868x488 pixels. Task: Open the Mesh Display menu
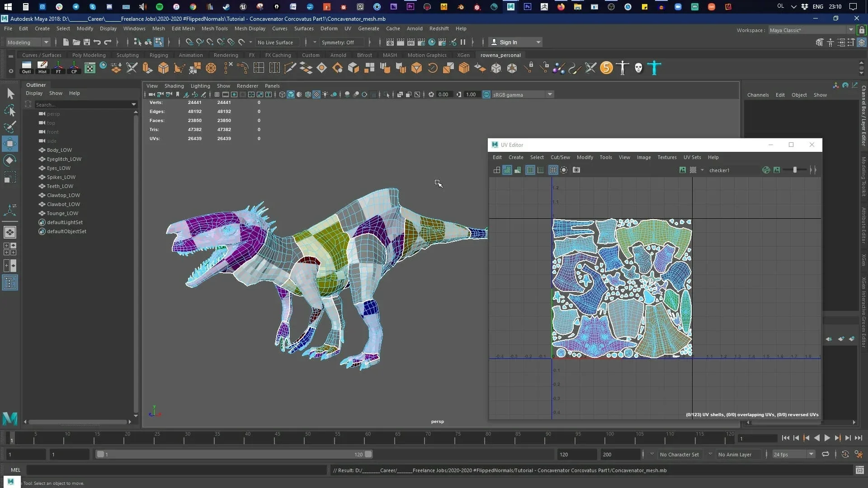250,28
